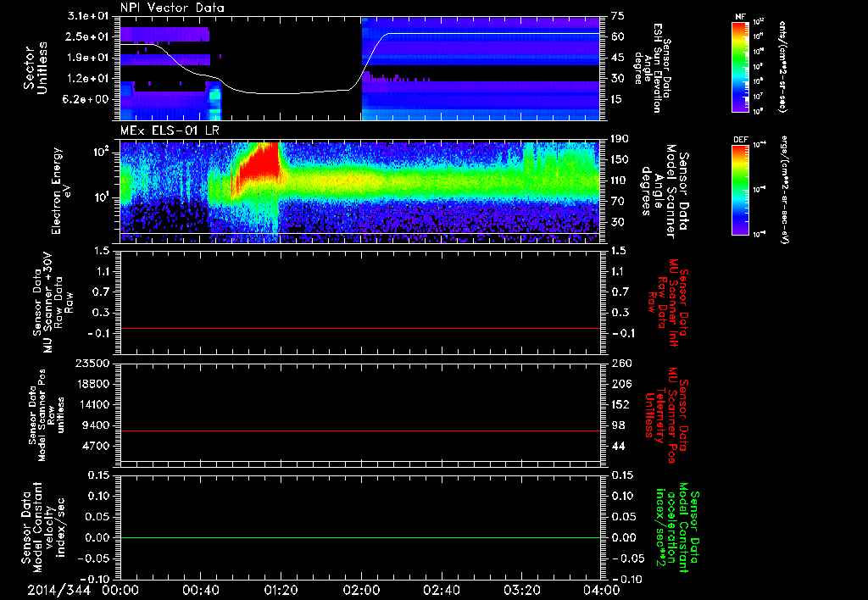Screen dimensions: 868x600
Task: Click the black data gap in NPI panel
Action: [292, 68]
